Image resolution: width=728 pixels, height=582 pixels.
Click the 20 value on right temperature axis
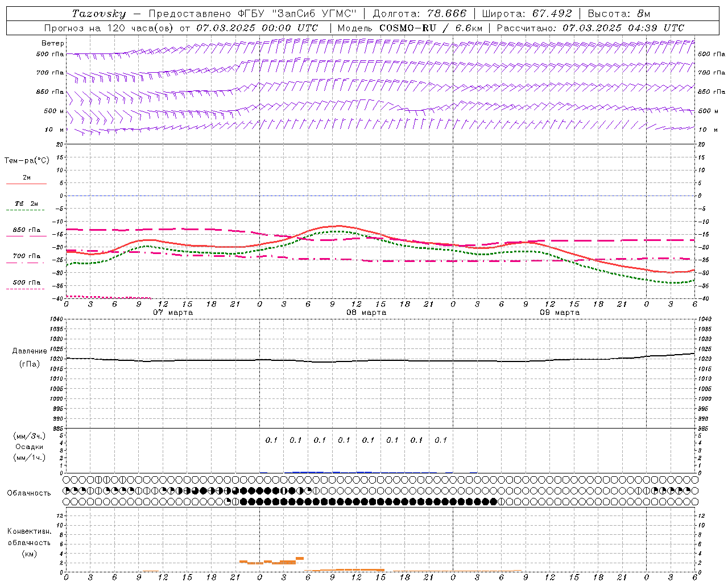point(701,144)
